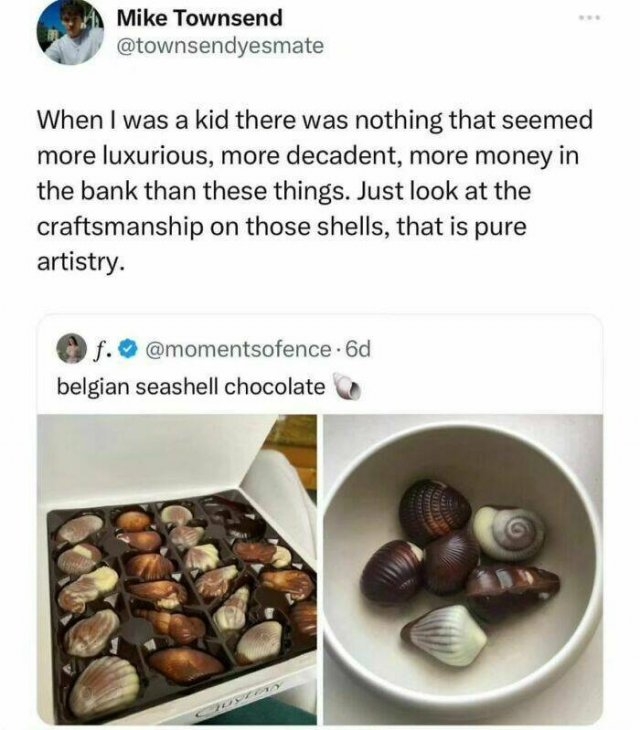Click Mike Townsend's profile avatar

point(70,32)
